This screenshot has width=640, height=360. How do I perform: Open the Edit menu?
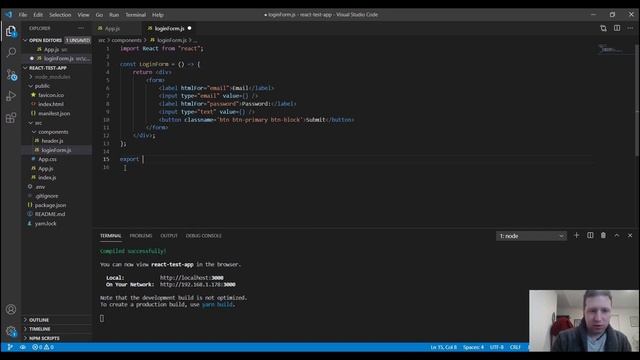point(38,15)
